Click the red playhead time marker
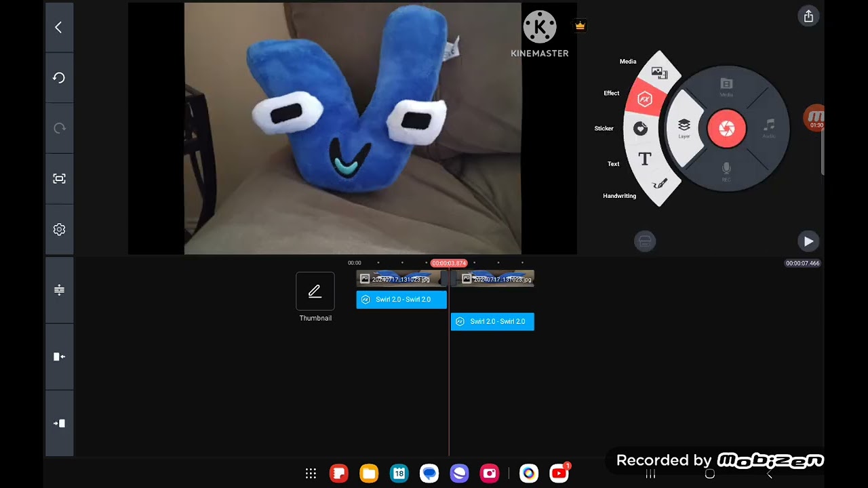This screenshot has height=488, width=868. [449, 263]
